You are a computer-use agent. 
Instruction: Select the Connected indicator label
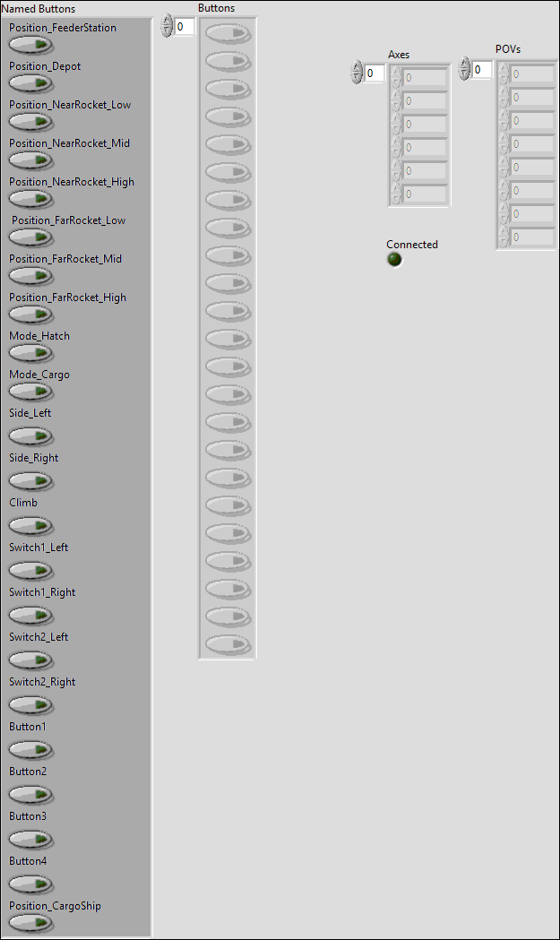[412, 245]
